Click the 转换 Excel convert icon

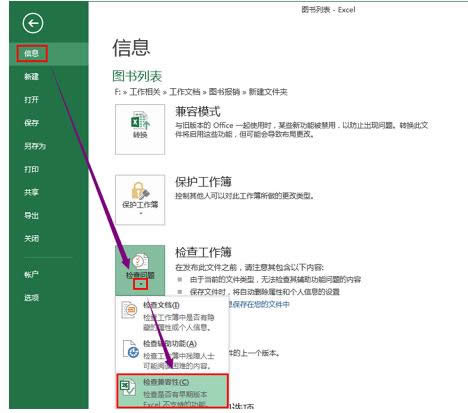click(x=140, y=121)
